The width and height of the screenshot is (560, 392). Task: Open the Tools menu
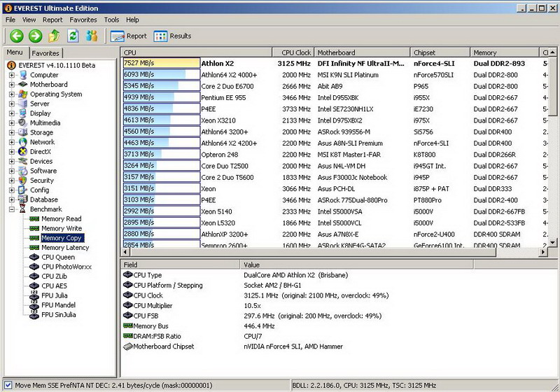tap(111, 20)
